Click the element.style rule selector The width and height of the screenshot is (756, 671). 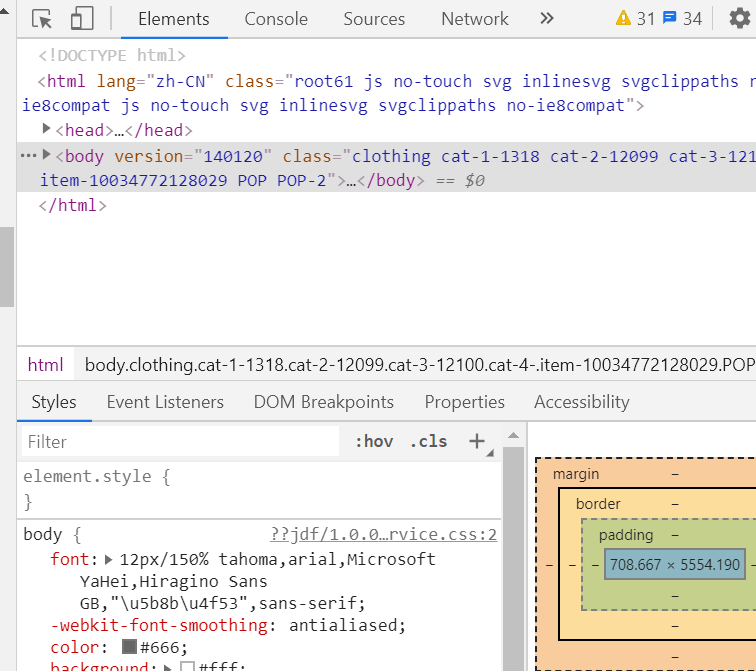point(87,476)
